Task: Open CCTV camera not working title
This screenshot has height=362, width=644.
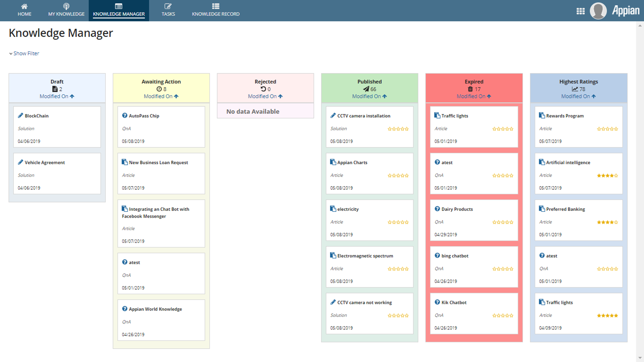Action: tap(364, 302)
